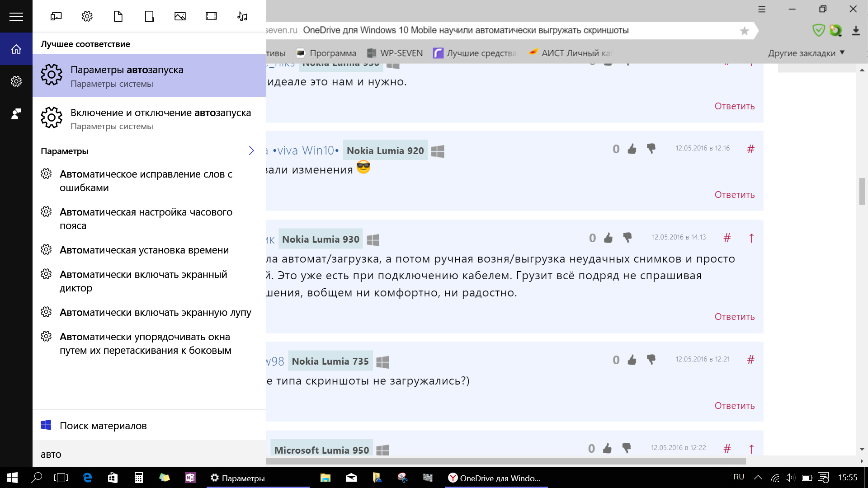Image resolution: width=868 pixels, height=488 pixels.
Task: Select Автоматическая настройка часового пояса
Action: [x=149, y=219]
